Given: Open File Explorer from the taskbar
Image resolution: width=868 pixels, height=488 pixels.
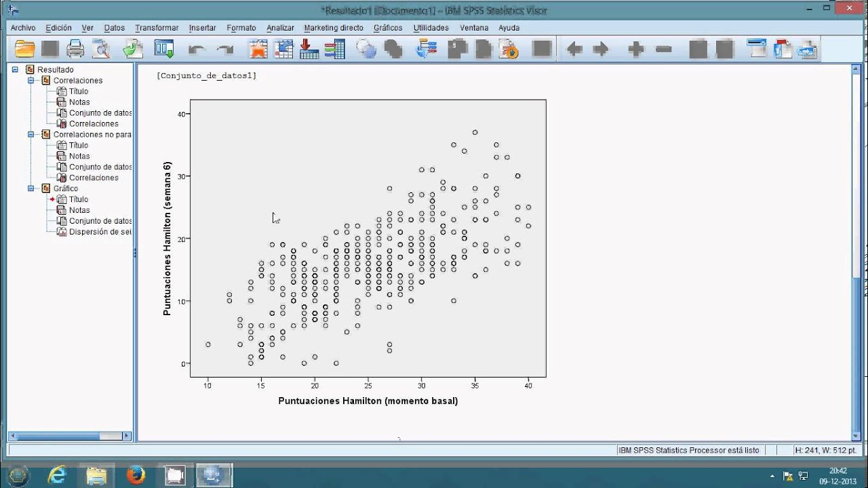Looking at the screenshot, I should pos(96,475).
